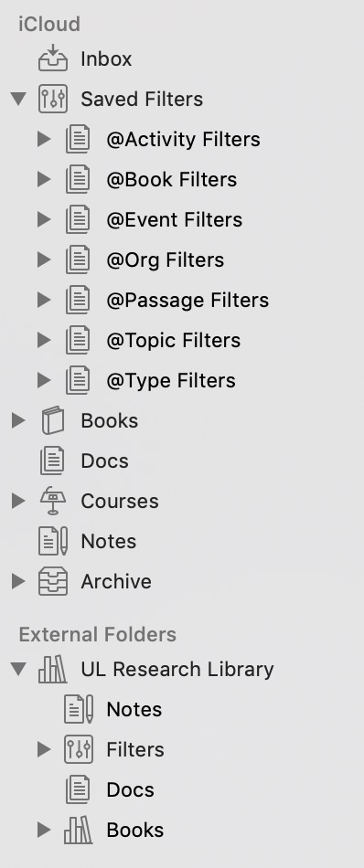The width and height of the screenshot is (364, 868).
Task: Expand the @Topic Filters group
Action: 44,340
